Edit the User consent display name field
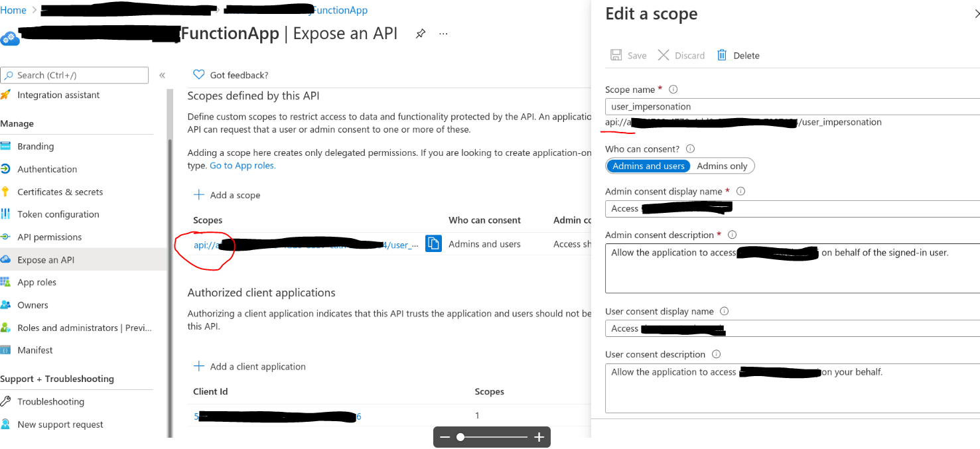This screenshot has width=980, height=449. point(792,328)
